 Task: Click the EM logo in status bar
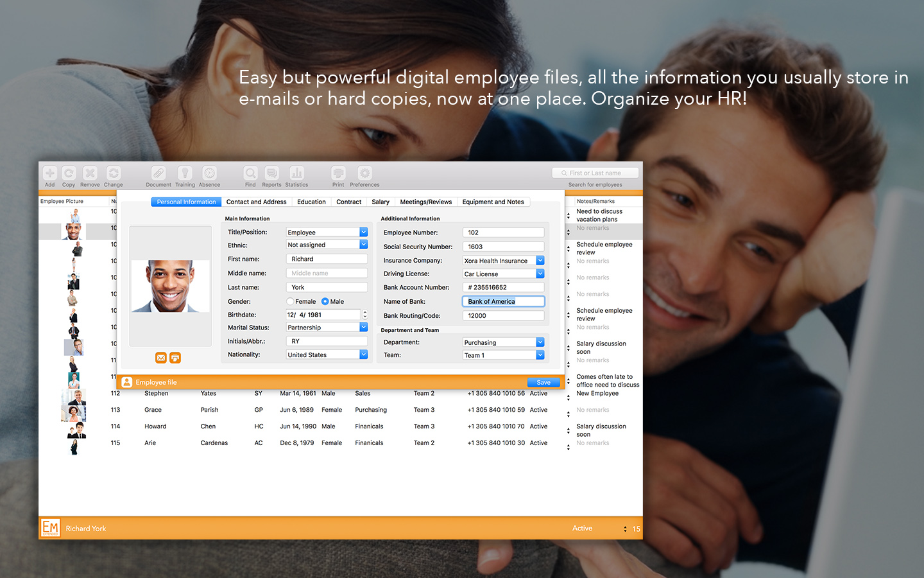point(51,528)
